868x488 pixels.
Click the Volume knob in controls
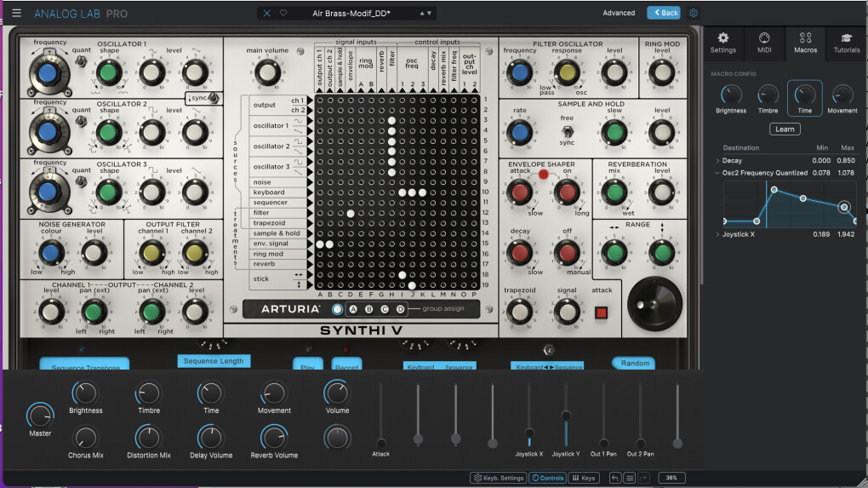click(x=337, y=393)
